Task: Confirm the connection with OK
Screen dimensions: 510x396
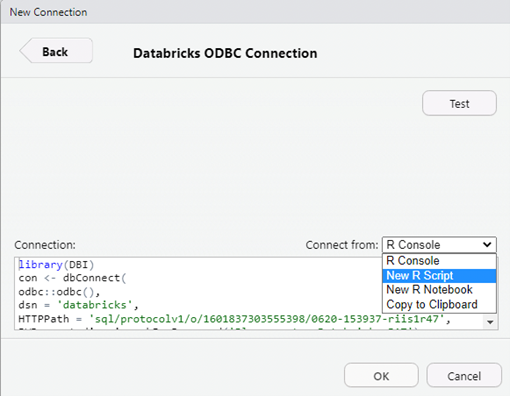Action: (381, 376)
